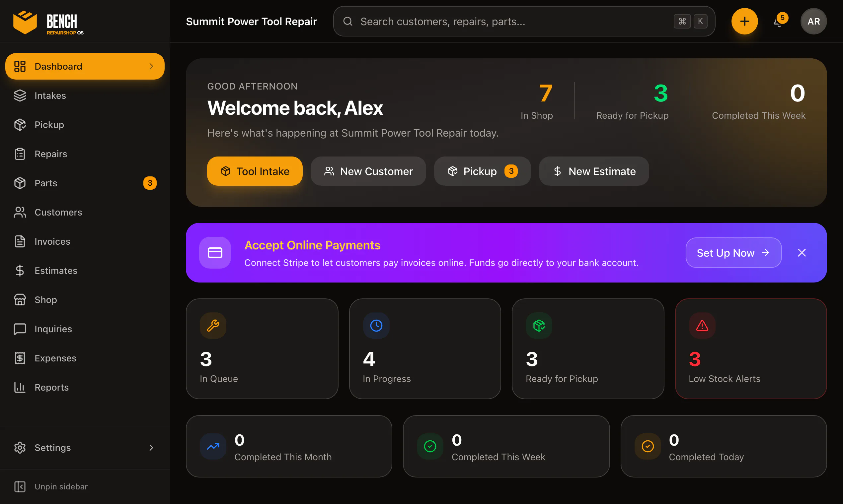Open Parts section with badge 3

[x=85, y=183]
